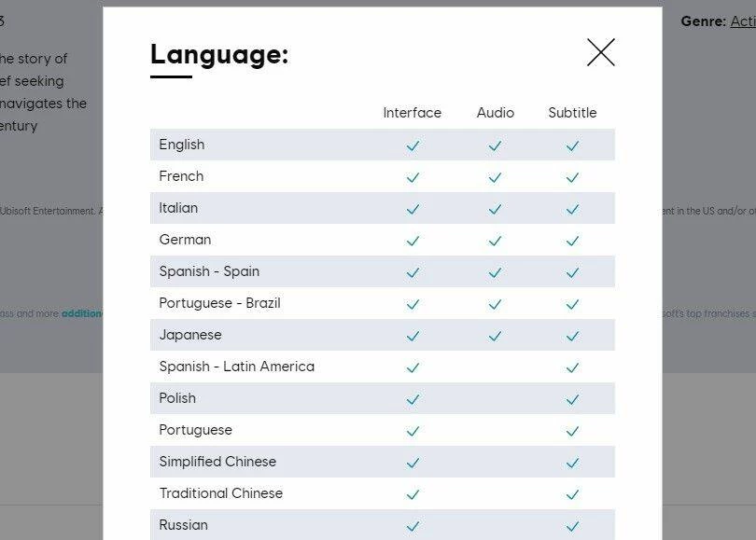Click the Interface column header

tap(412, 113)
